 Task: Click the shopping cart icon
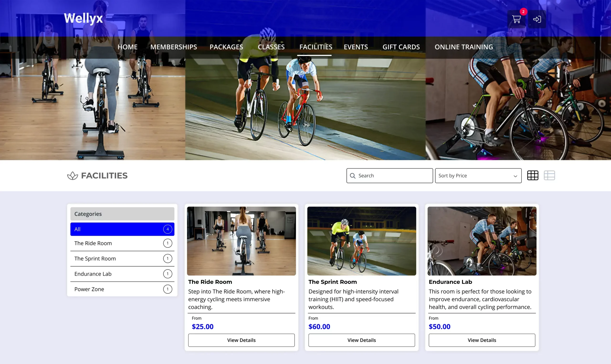(516, 19)
